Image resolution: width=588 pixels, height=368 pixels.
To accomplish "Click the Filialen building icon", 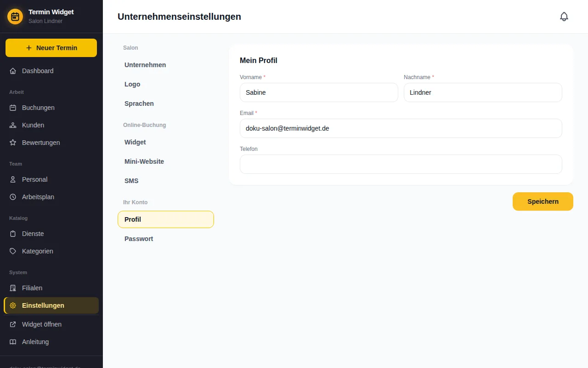I will click(13, 288).
